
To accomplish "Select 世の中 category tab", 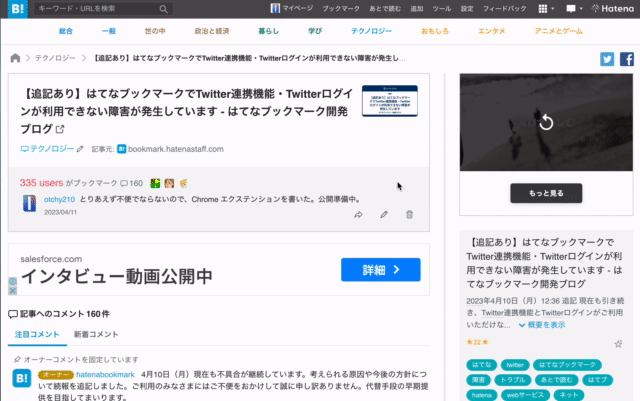I will tap(155, 31).
